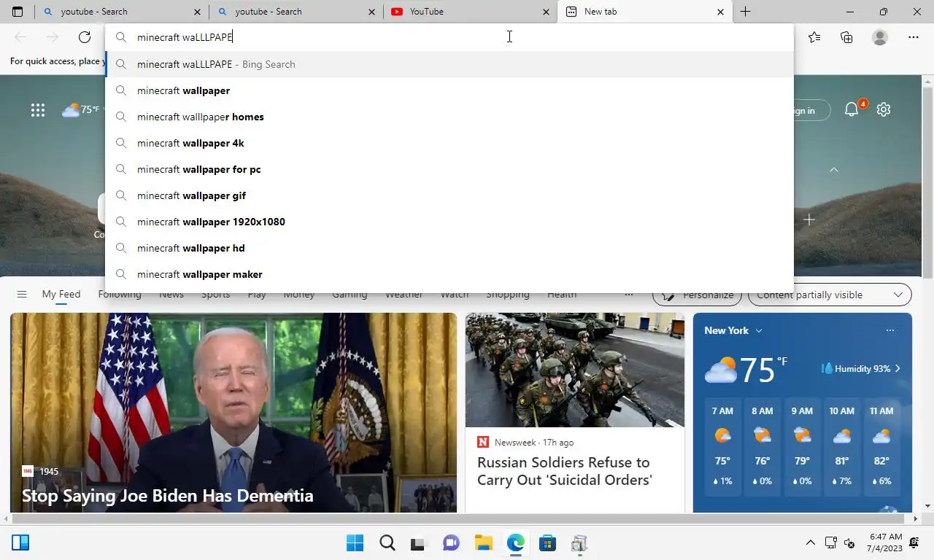Open the Chat app on taskbar
The width and height of the screenshot is (934, 560).
pos(451,543)
